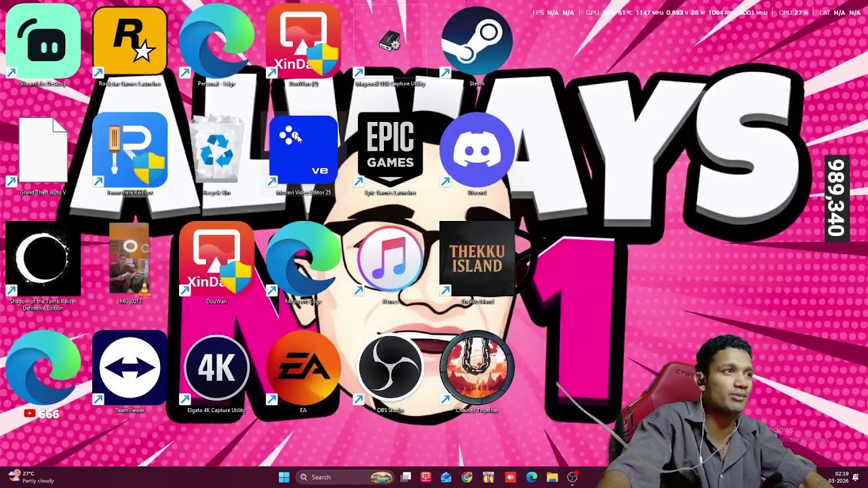Viewport: 868px width, 488px height.
Task: Open the iTunes desktop shortcut
Action: pyautogui.click(x=390, y=259)
